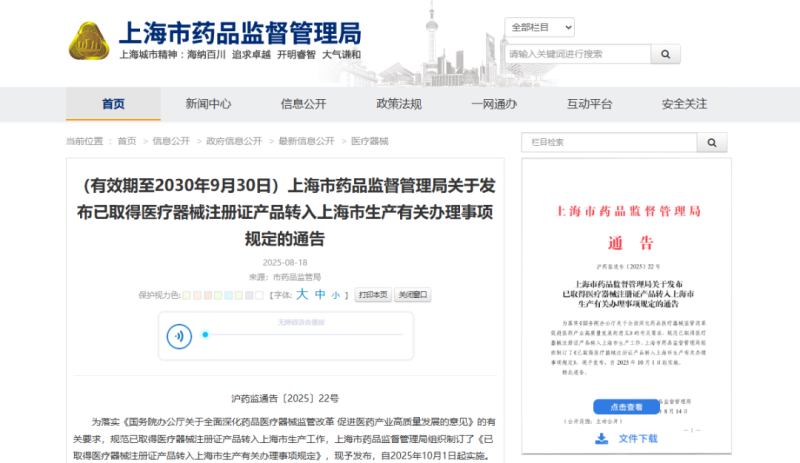800x463 pixels.
Task: Set font size to medium (中)
Action: pyautogui.click(x=320, y=295)
